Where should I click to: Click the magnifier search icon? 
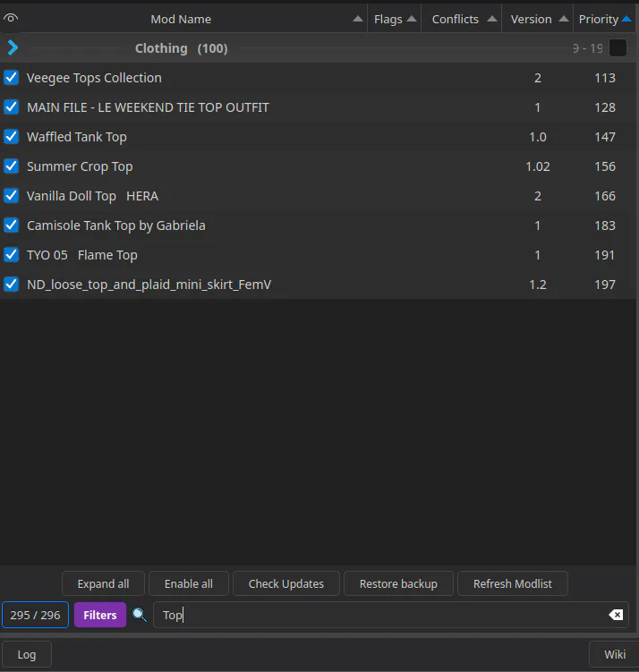tap(140, 615)
